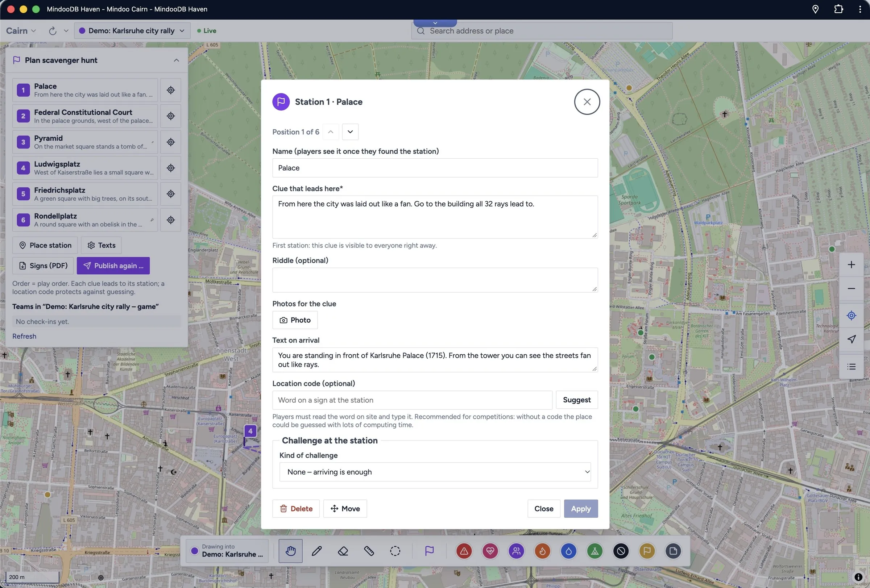Click the Suggest button

(x=577, y=400)
